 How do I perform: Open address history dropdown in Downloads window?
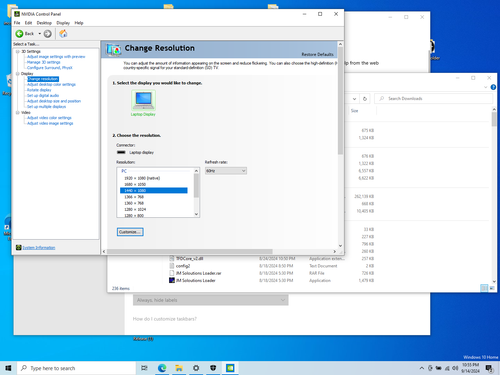(354, 99)
